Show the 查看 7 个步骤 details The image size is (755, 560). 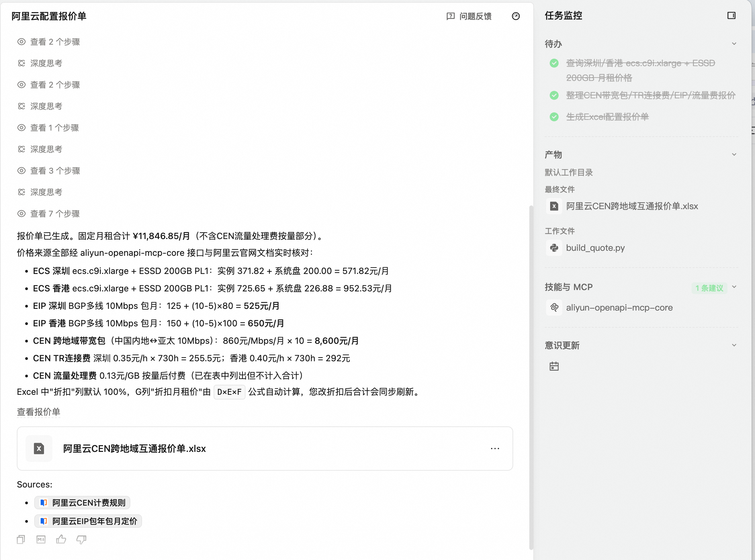(x=48, y=214)
